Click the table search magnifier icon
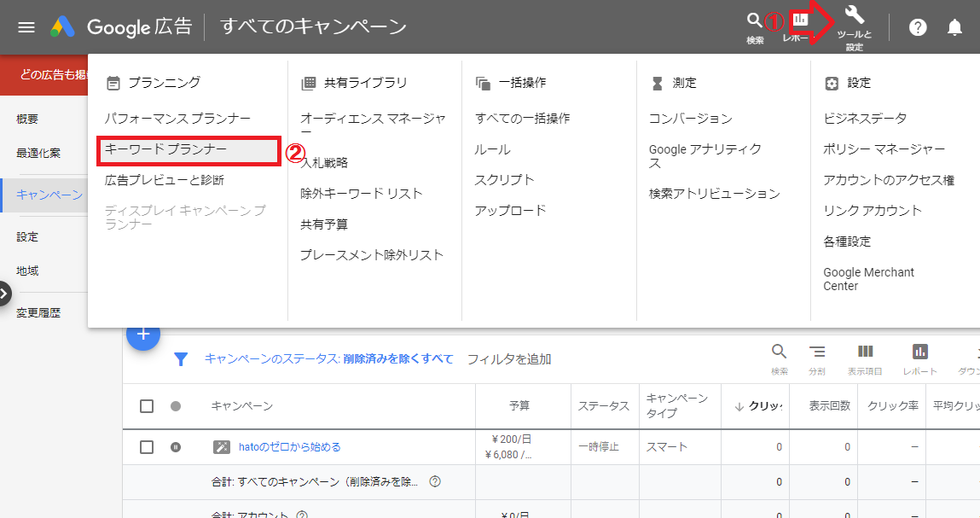Viewport: 980px width, 518px height. [779, 352]
